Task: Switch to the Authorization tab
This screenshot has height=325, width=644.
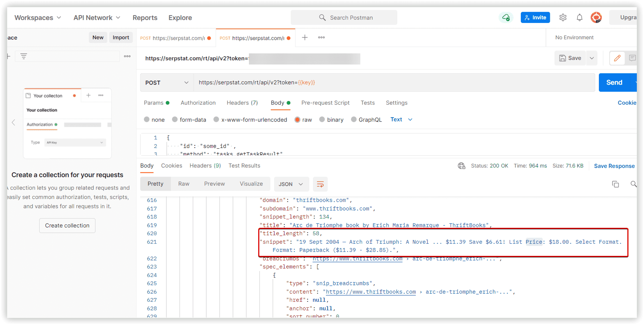Action: click(x=198, y=103)
